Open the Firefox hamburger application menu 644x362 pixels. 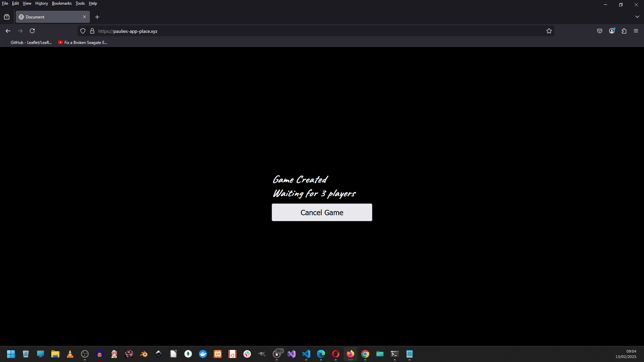click(x=636, y=31)
